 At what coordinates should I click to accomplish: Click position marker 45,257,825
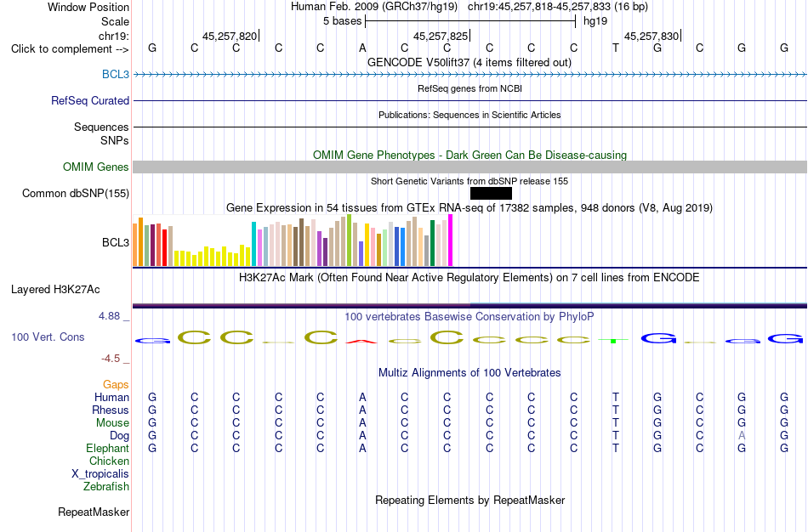441,36
